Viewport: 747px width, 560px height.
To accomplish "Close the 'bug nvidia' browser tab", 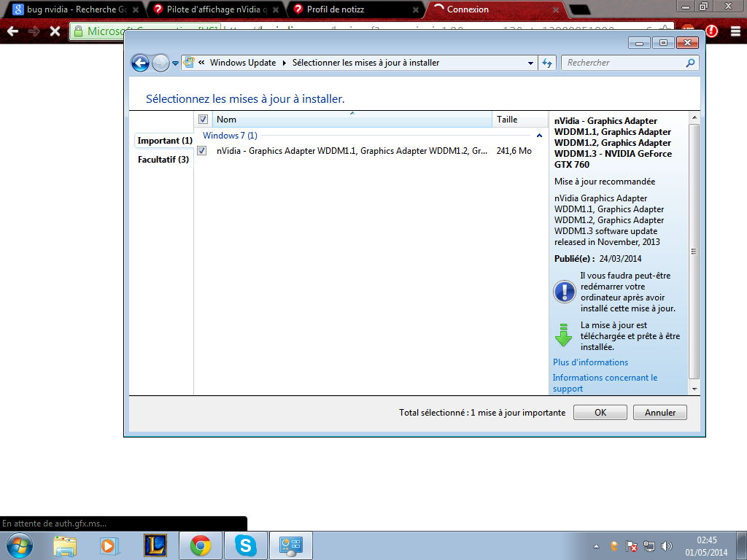I will click(136, 9).
